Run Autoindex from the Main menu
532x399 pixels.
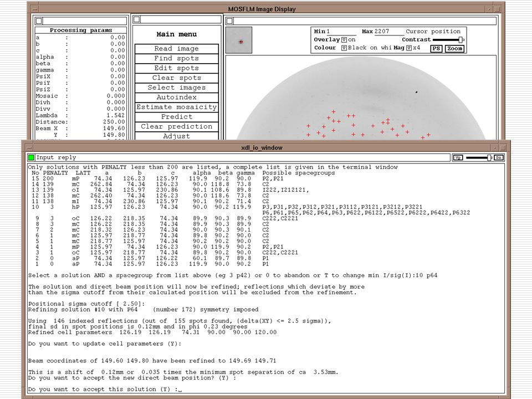point(176,98)
